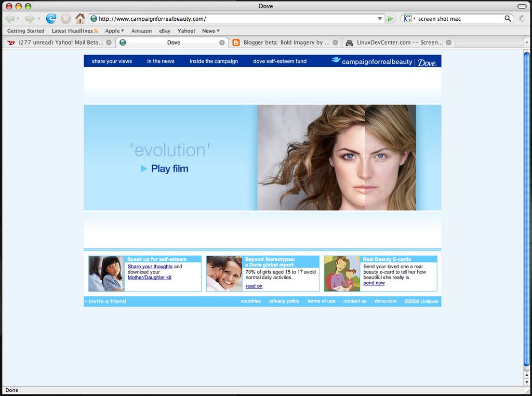Click the address bar site globe icon
This screenshot has width=532, height=396.
tap(94, 19)
